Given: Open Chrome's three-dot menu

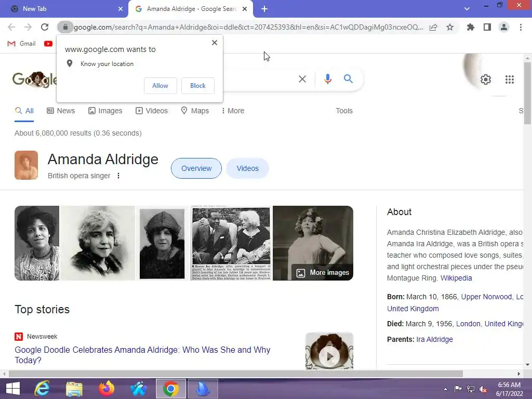Looking at the screenshot, I should (521, 27).
